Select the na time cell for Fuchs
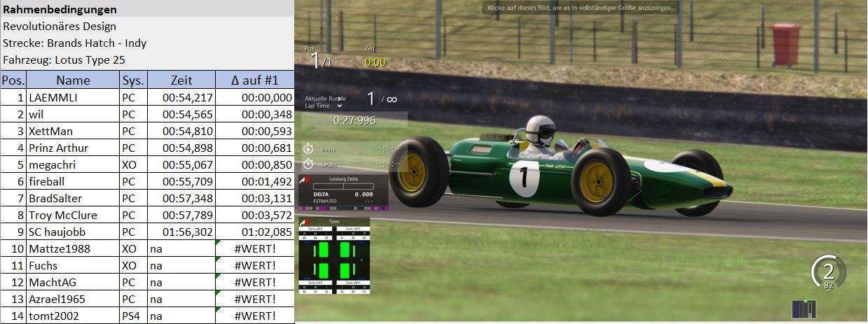Screen dimensions: 868x324 [x=181, y=265]
